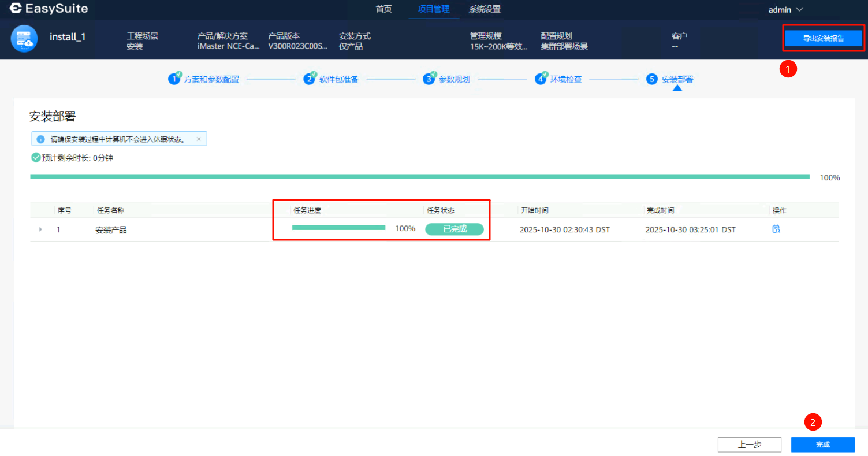Screen dimensions: 868x456
Task: Expand the 安装产品 task row
Action: click(40, 229)
